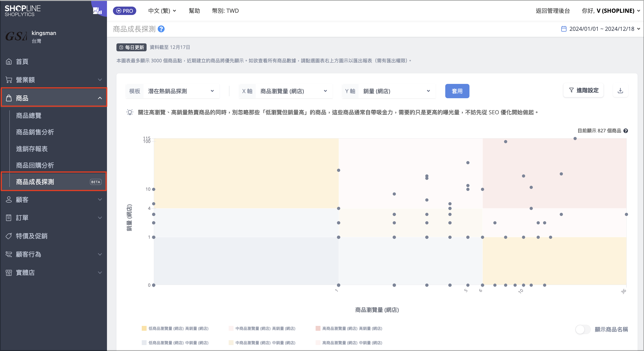This screenshot has height=351, width=644.
Task: Open 商品回購分析 submenu item
Action: 35,165
